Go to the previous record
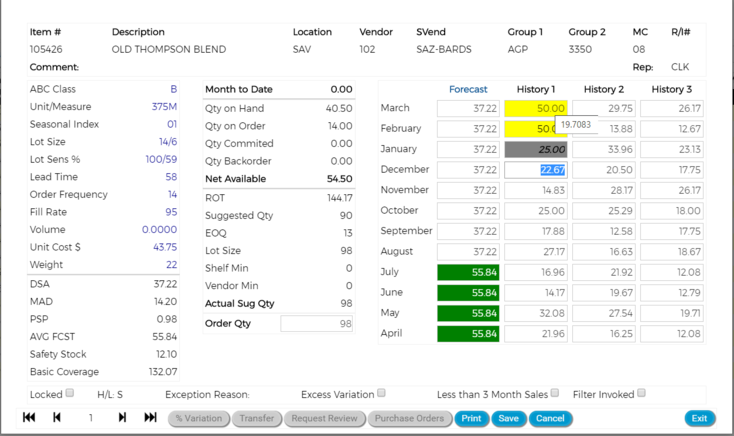Image resolution: width=734 pixels, height=436 pixels. tap(57, 418)
